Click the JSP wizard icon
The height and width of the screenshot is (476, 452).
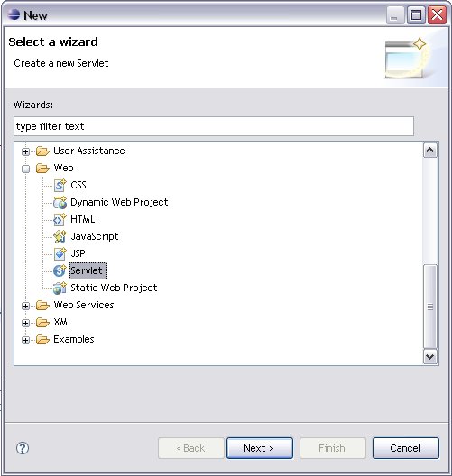(60, 253)
